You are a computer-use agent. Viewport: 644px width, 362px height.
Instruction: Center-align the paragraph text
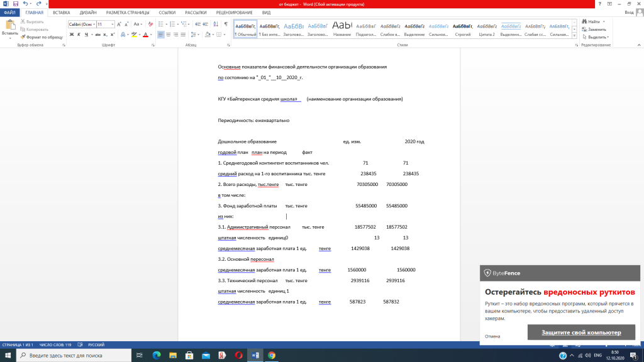click(169, 35)
